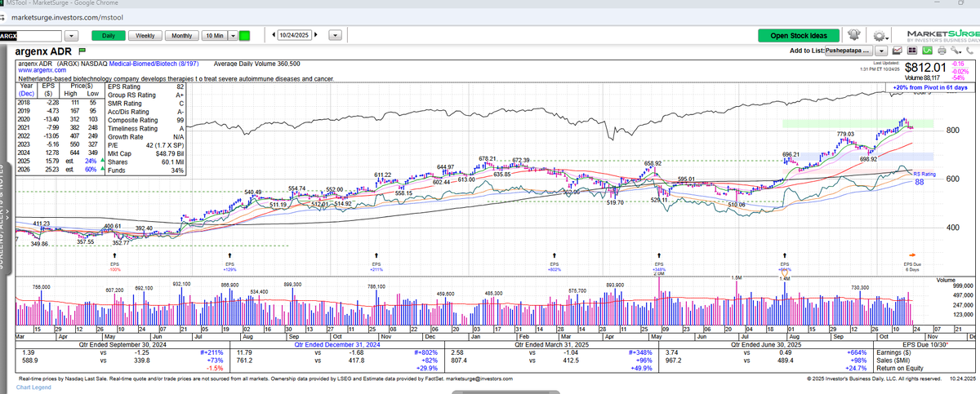Open the Add to List dropdown arrow
This screenshot has height=394, width=980.
click(x=881, y=51)
